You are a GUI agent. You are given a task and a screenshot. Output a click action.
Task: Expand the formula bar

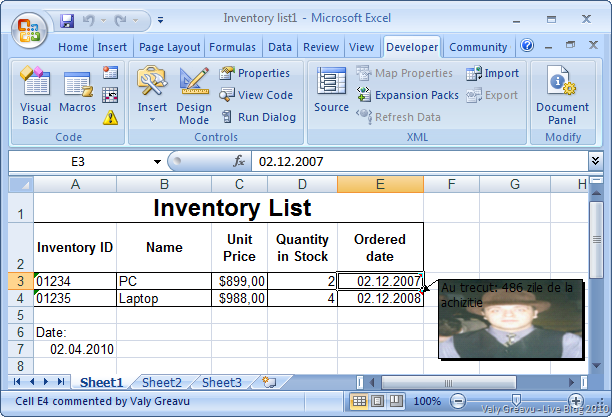click(x=596, y=161)
